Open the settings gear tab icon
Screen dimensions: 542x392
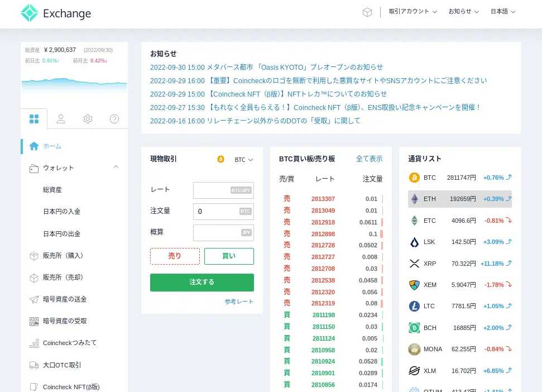tap(88, 119)
